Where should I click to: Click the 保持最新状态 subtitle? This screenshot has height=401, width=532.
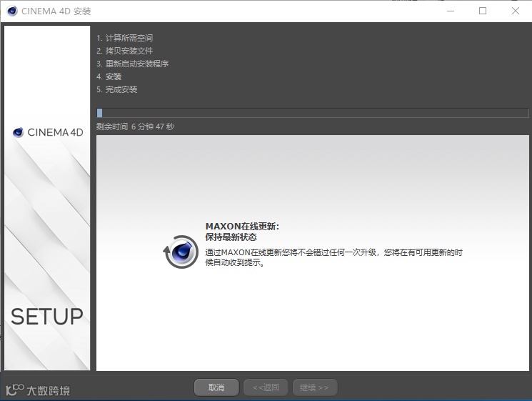pyautogui.click(x=231, y=237)
